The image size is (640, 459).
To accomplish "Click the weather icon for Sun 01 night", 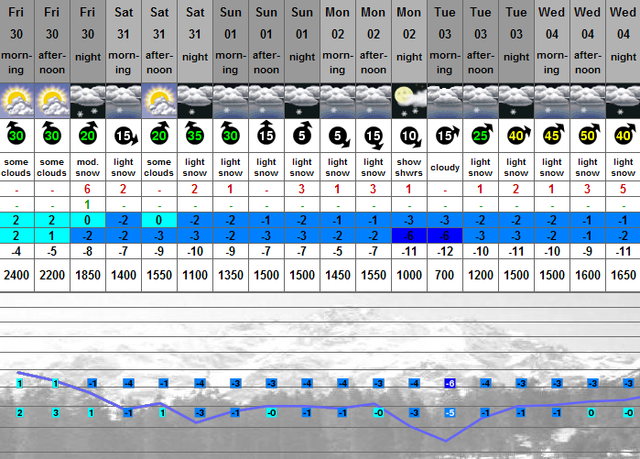I will tap(302, 101).
